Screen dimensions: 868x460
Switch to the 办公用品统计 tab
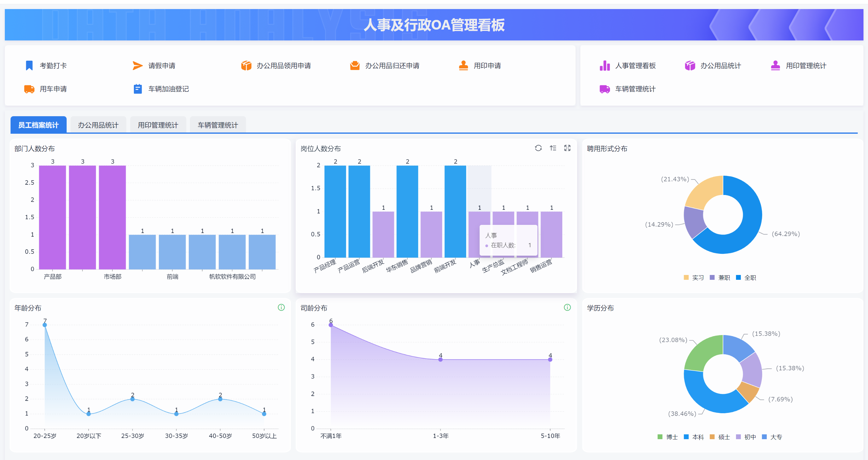tap(98, 125)
